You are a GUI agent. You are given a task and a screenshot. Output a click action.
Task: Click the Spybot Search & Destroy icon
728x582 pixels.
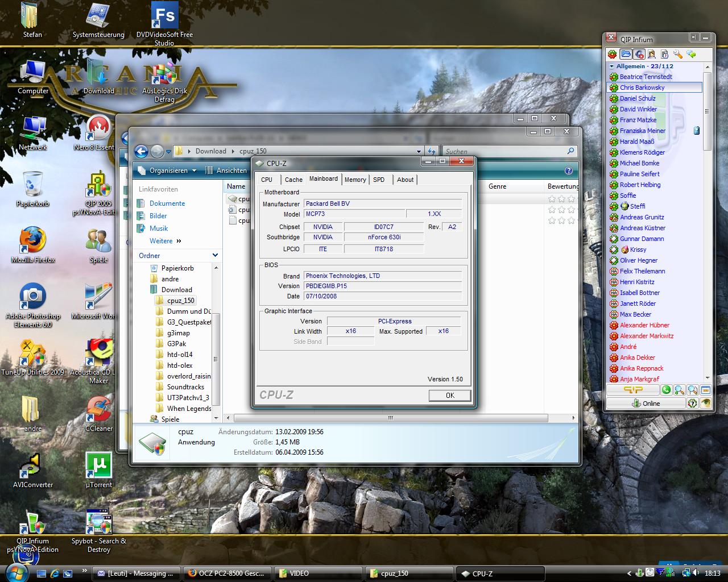coord(99,531)
